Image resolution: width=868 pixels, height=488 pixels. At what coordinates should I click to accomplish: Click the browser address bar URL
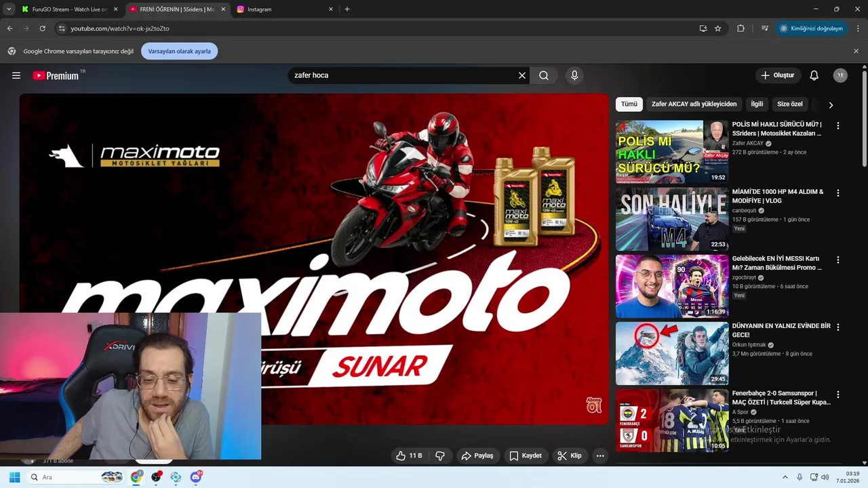(x=120, y=28)
